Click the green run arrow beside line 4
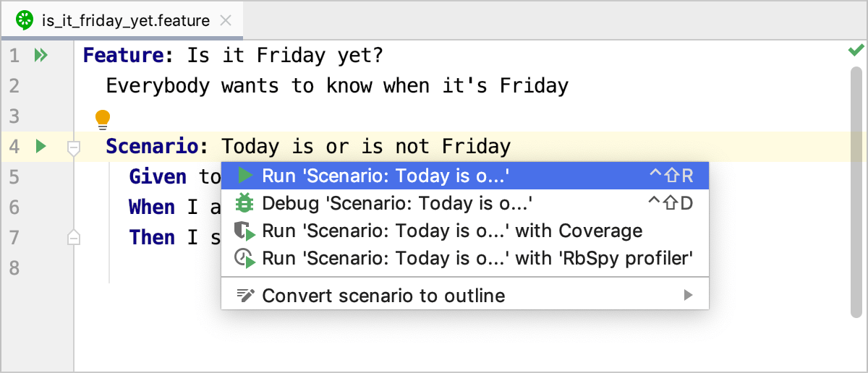This screenshot has height=373, width=868. [41, 147]
